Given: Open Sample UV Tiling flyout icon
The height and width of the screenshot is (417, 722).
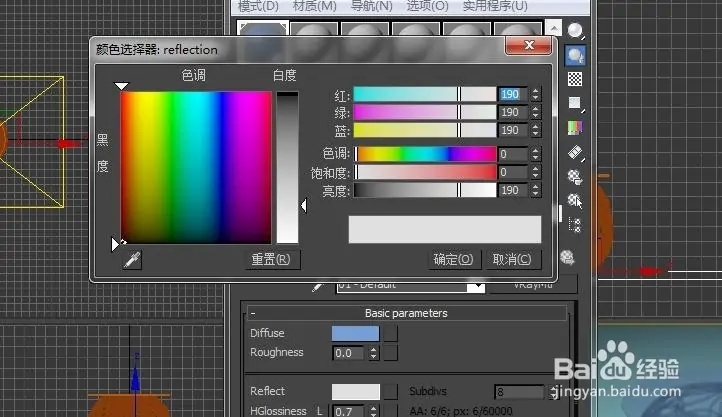Looking at the screenshot, I should (x=575, y=103).
